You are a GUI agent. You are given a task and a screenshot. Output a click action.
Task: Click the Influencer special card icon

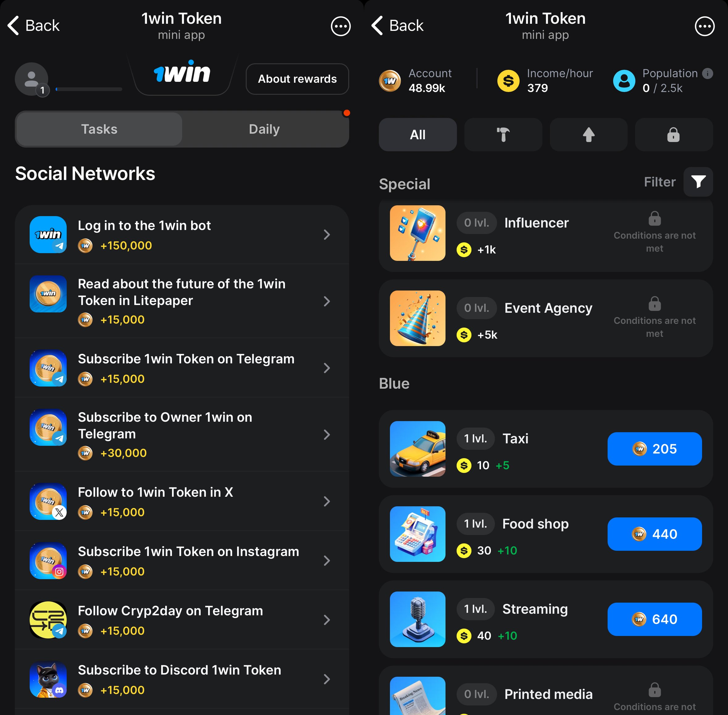417,232
